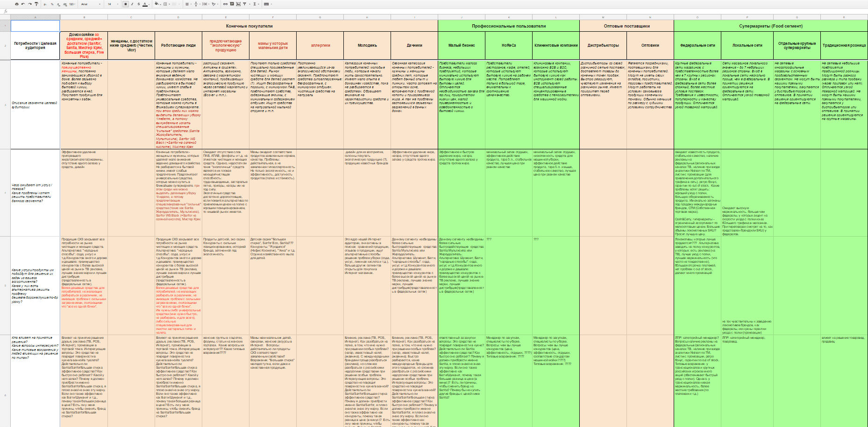Toggle Italic formatting
The height and width of the screenshot is (427, 868).
[132, 4]
